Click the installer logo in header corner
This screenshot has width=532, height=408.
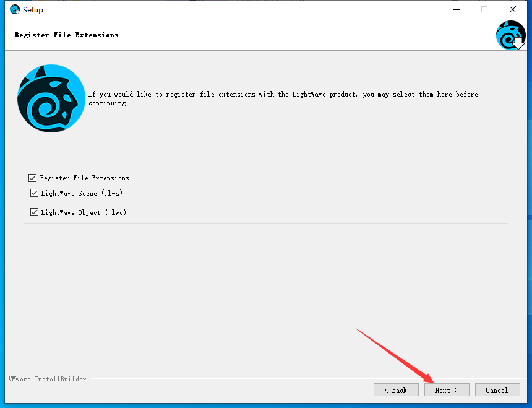(x=510, y=35)
